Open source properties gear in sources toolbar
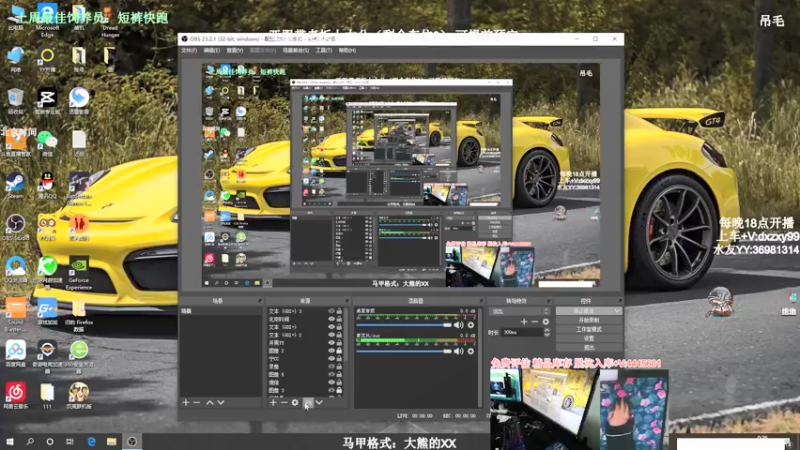The width and height of the screenshot is (800, 450). click(x=295, y=403)
